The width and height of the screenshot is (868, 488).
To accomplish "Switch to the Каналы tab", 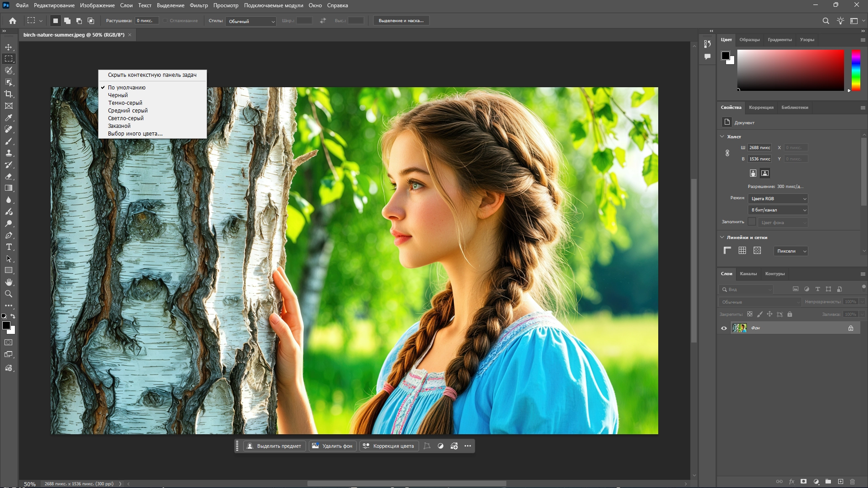I will 748,274.
